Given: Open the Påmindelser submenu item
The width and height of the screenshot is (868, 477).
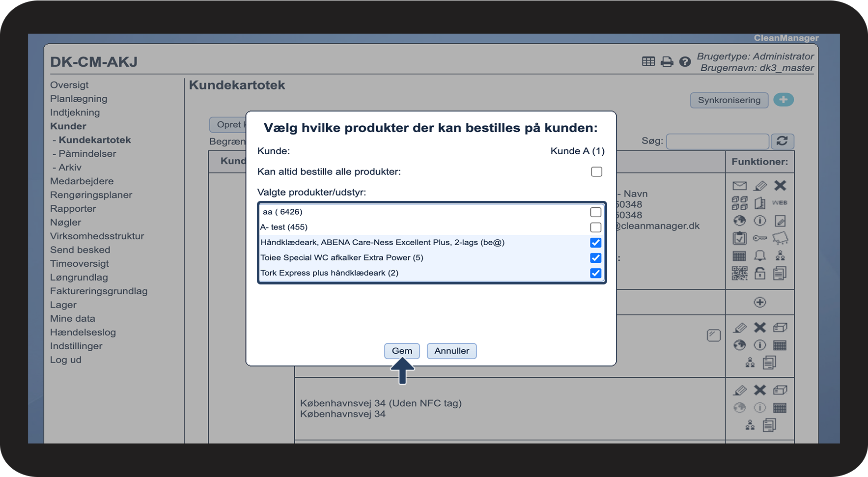Looking at the screenshot, I should tap(87, 154).
